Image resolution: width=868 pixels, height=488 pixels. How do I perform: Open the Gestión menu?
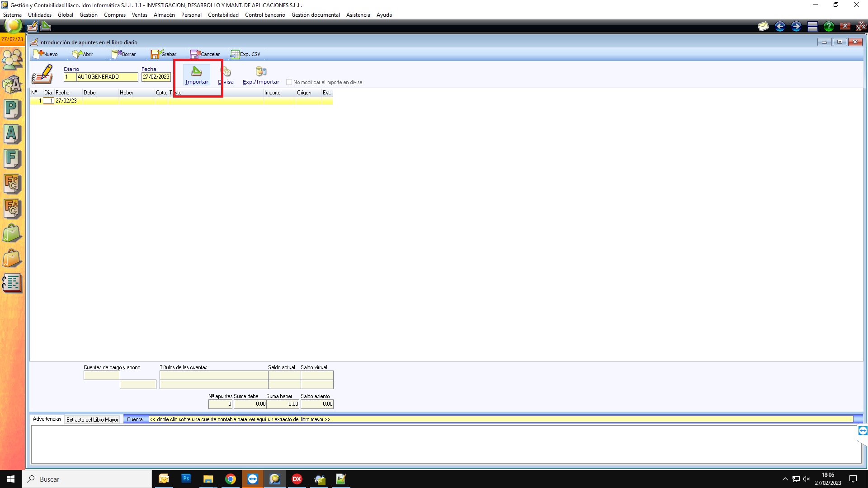click(89, 15)
